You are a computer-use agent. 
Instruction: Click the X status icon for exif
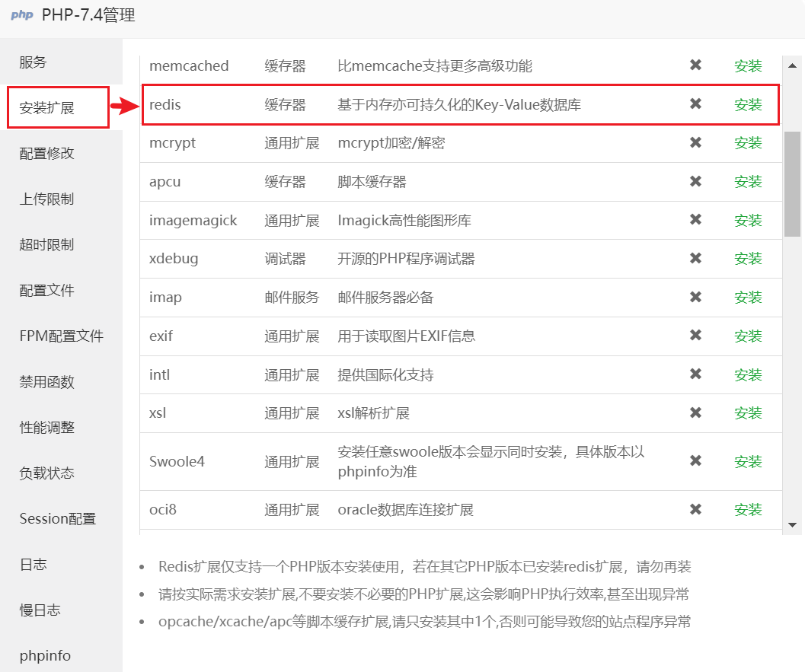coord(695,336)
